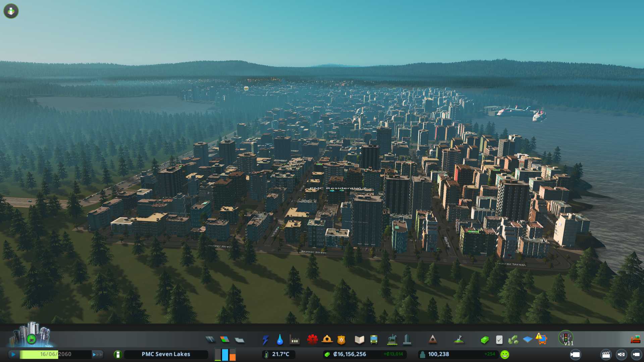
Task: Open city info button beside name
Action: coord(118,354)
